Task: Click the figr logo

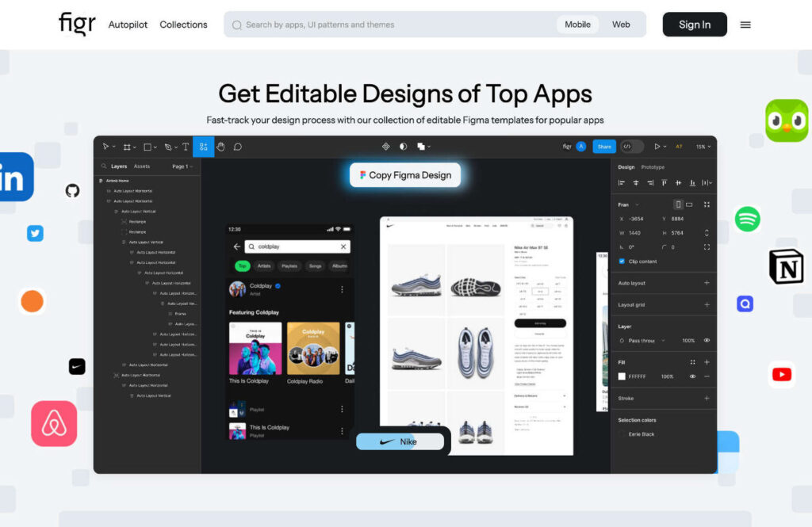Action: pyautogui.click(x=77, y=24)
